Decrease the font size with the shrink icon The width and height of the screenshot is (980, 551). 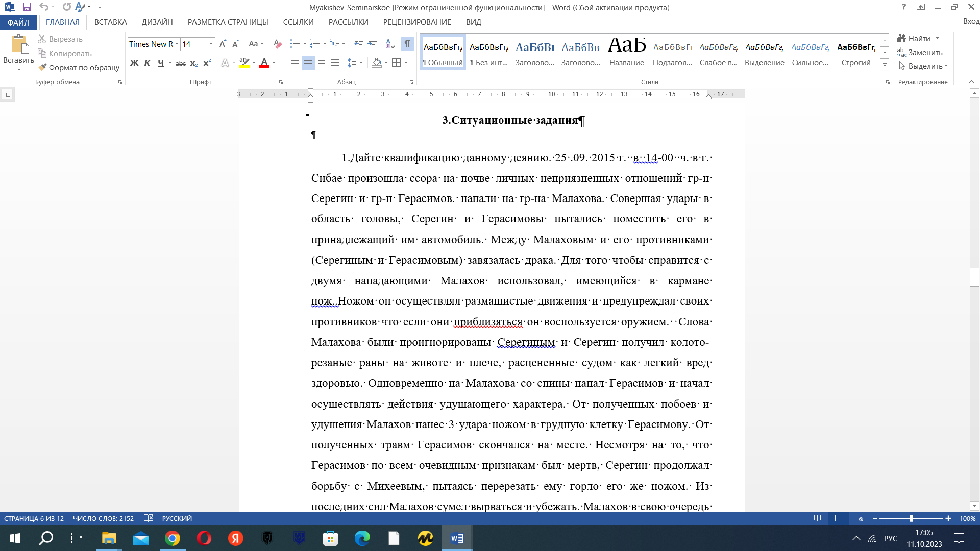click(235, 44)
